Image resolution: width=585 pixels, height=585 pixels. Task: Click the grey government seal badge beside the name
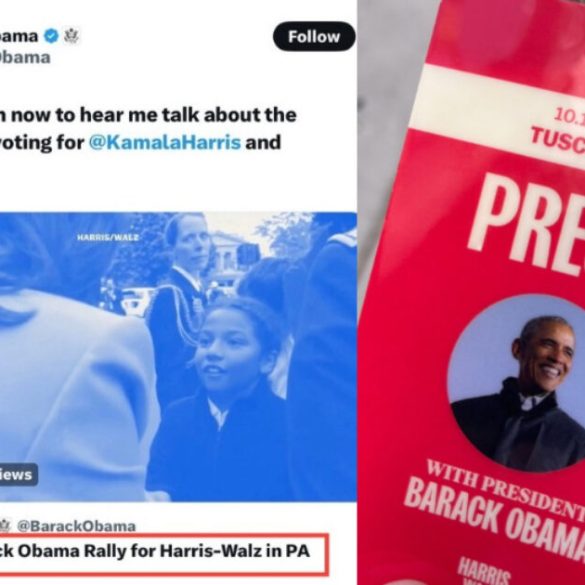(71, 37)
